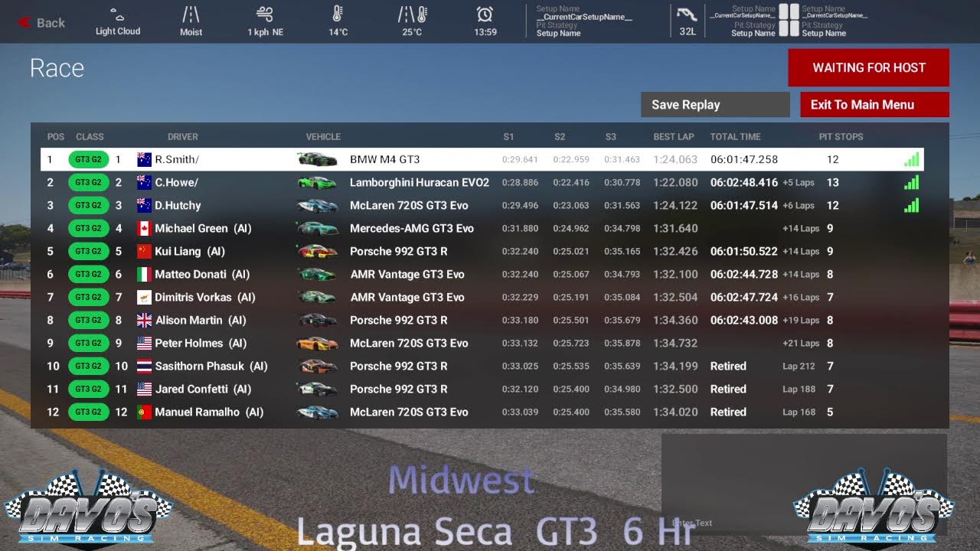
Task: Select R.Smith/ driver row
Action: click(x=482, y=159)
